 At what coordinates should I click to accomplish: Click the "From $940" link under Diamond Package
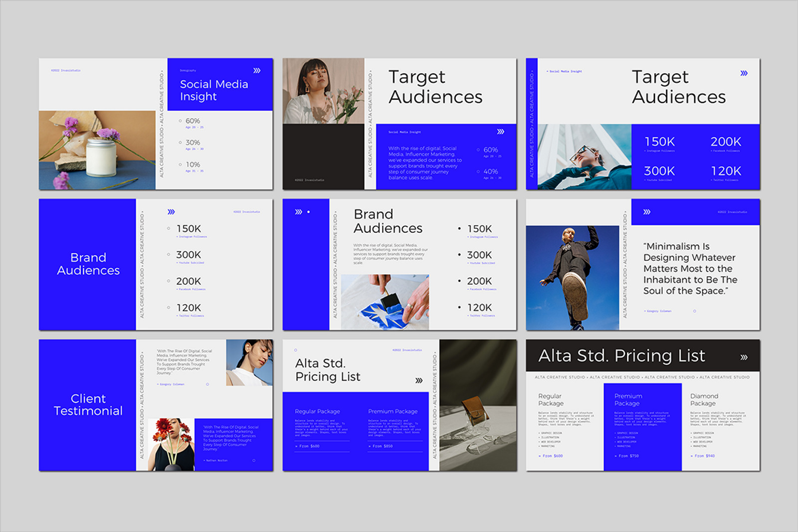tap(702, 456)
